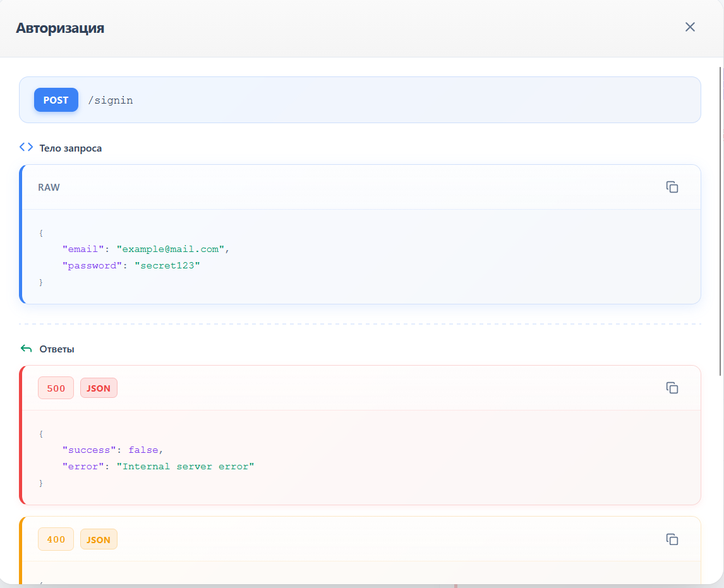Copy the 400 response JSON

(672, 539)
